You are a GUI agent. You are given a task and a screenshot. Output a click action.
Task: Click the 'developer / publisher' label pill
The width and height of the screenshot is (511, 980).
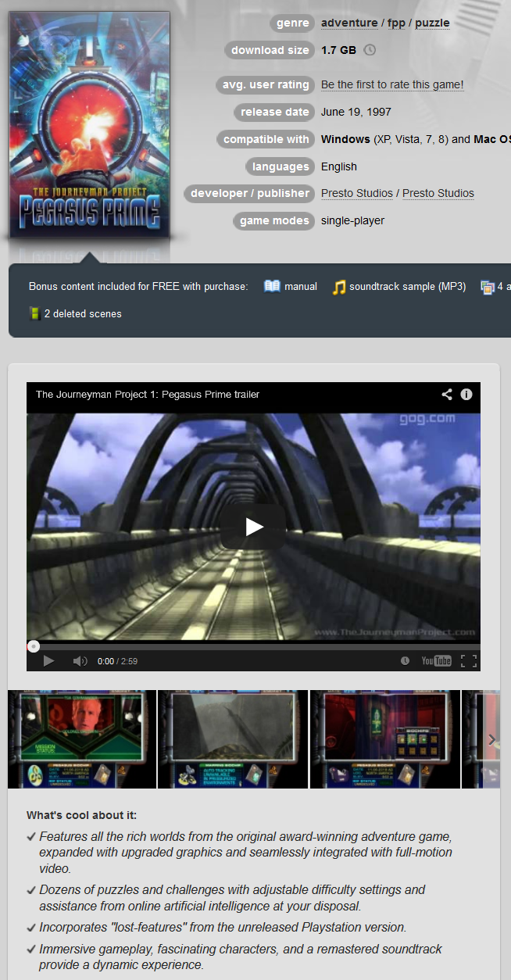pyautogui.click(x=249, y=193)
